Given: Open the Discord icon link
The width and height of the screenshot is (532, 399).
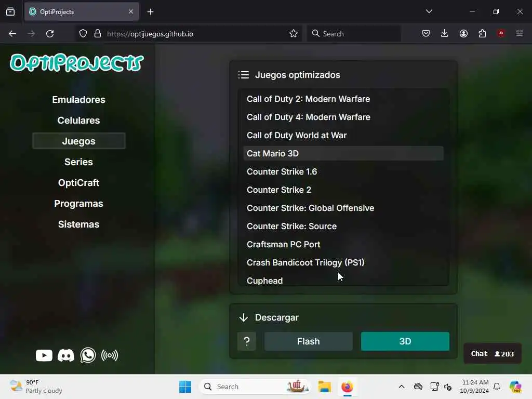Looking at the screenshot, I should (66, 355).
